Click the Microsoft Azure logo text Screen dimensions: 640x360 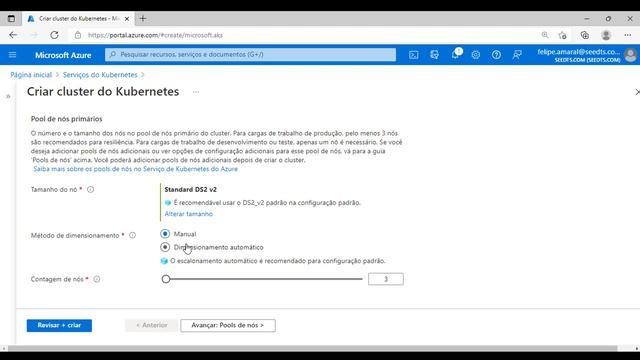pos(63,55)
